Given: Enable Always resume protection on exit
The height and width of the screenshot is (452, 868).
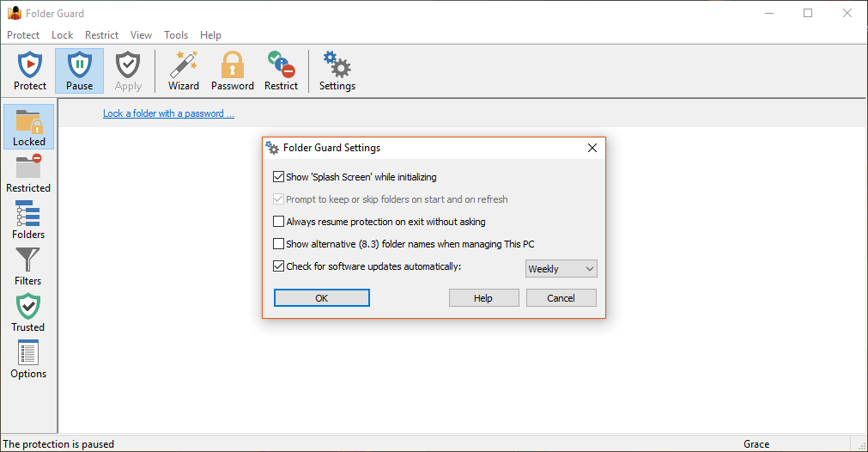Looking at the screenshot, I should pyautogui.click(x=278, y=222).
